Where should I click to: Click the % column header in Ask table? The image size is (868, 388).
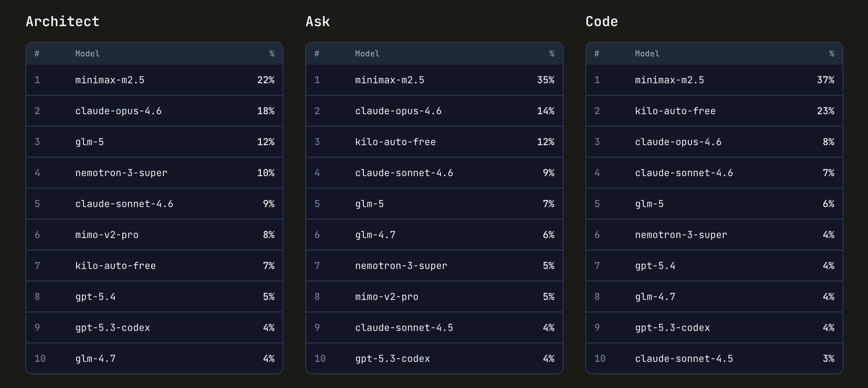coord(551,54)
